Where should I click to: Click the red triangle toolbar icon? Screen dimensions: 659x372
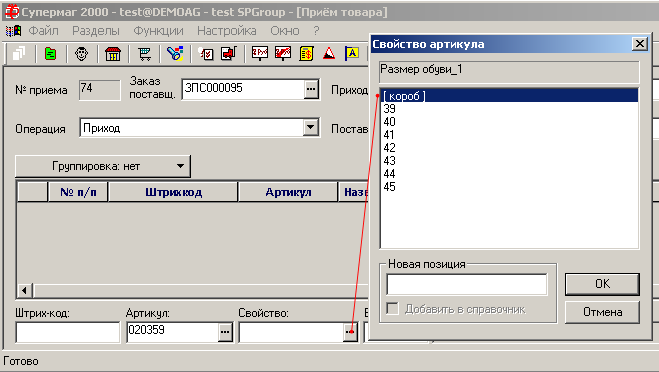pos(329,54)
